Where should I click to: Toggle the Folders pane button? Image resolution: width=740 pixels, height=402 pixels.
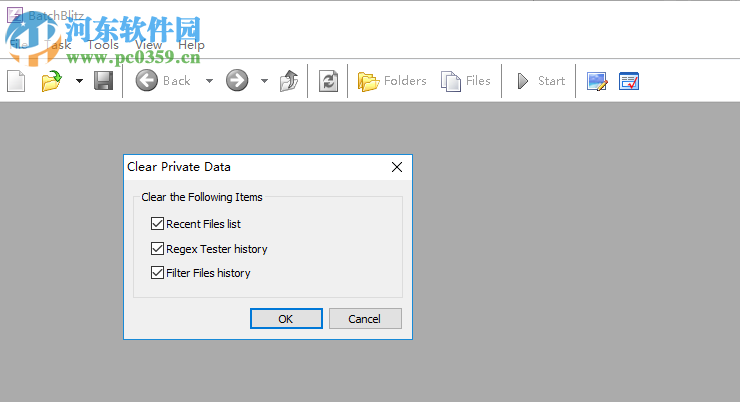click(x=392, y=81)
